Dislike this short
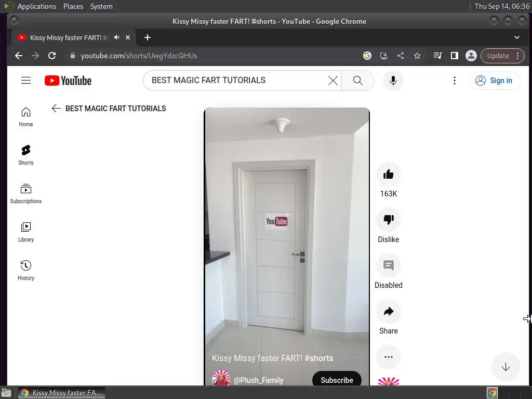The image size is (532, 399). click(389, 220)
